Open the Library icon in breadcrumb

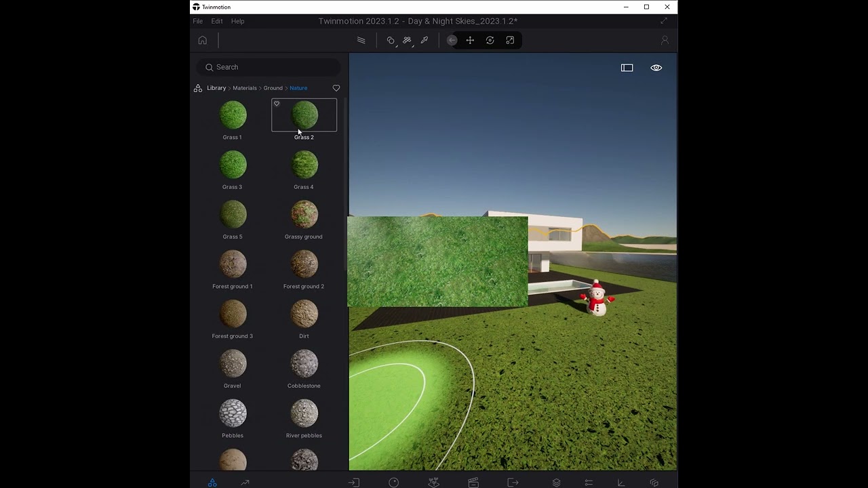coord(198,88)
